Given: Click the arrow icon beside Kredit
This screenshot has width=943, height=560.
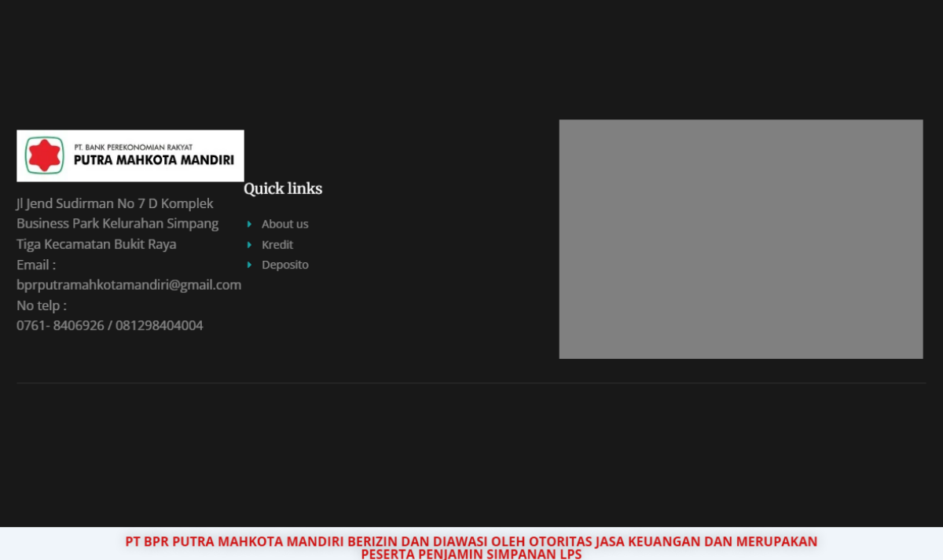Looking at the screenshot, I should click(x=249, y=245).
